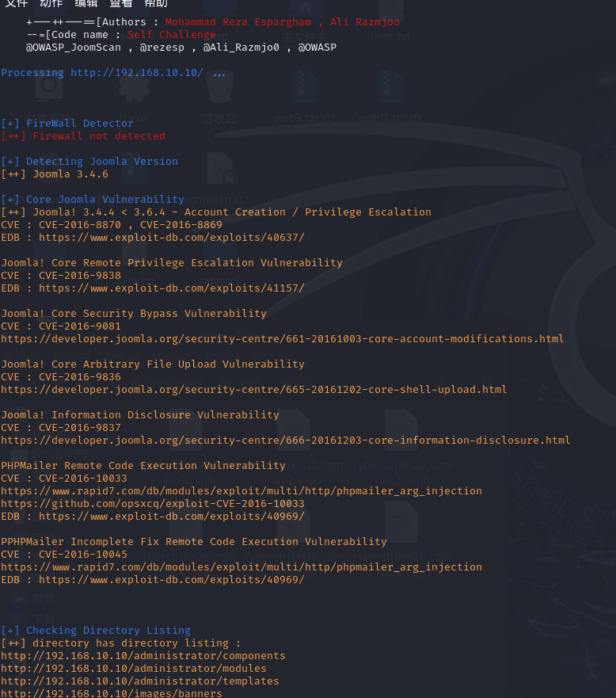Open the 帮助 (Help) menu
This screenshot has height=698, width=616.
(x=156, y=3)
